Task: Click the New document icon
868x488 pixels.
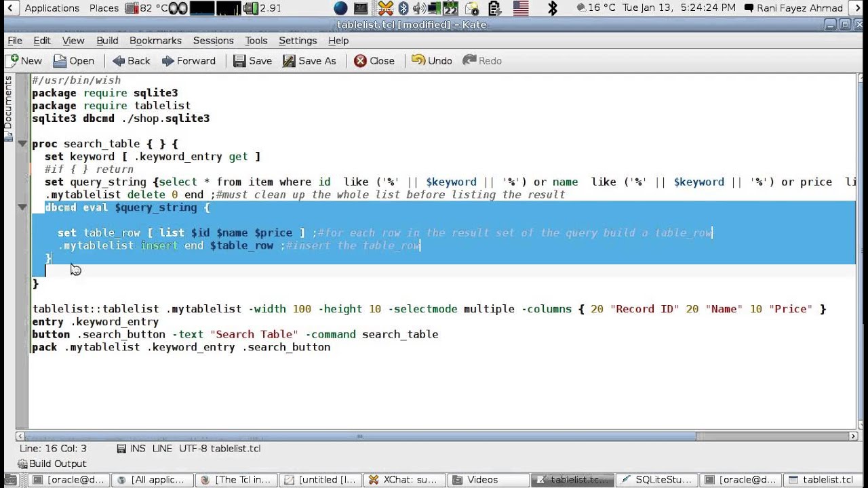Action: coord(13,60)
